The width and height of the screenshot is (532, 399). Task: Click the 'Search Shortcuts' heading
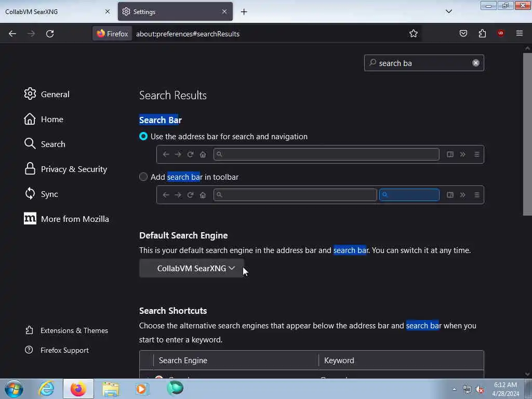173,311
